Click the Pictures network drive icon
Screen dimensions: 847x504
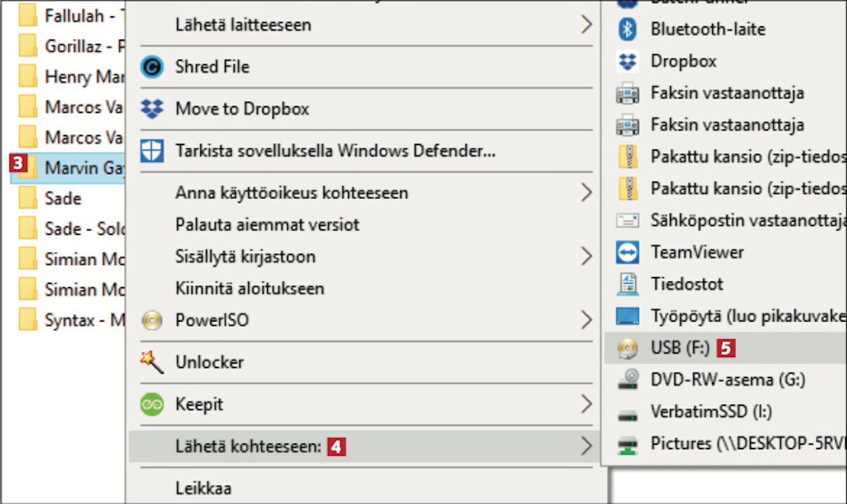pos(627,445)
